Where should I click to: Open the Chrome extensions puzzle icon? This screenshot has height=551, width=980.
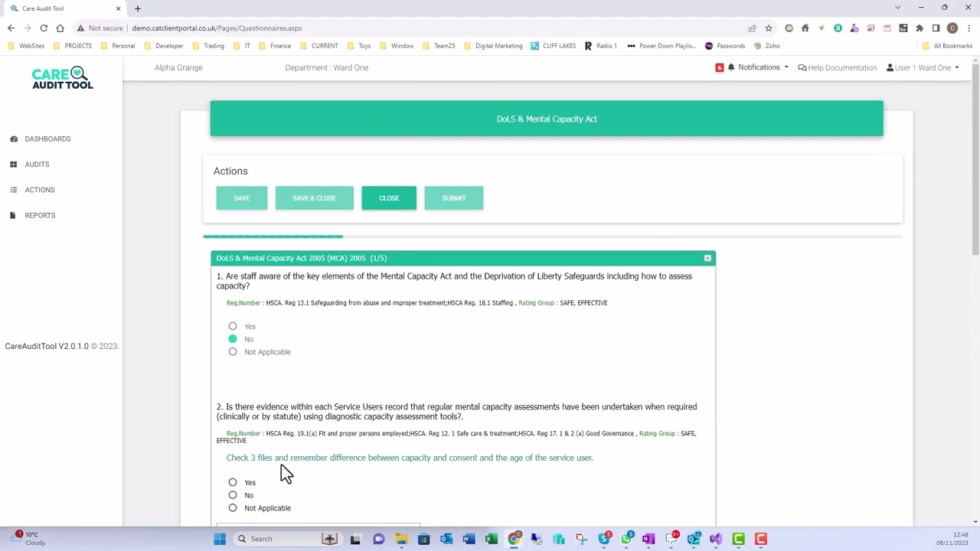920,28
